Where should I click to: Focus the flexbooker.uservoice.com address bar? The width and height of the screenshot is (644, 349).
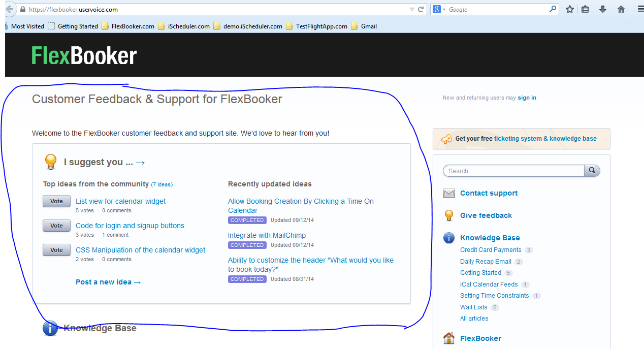tap(218, 9)
